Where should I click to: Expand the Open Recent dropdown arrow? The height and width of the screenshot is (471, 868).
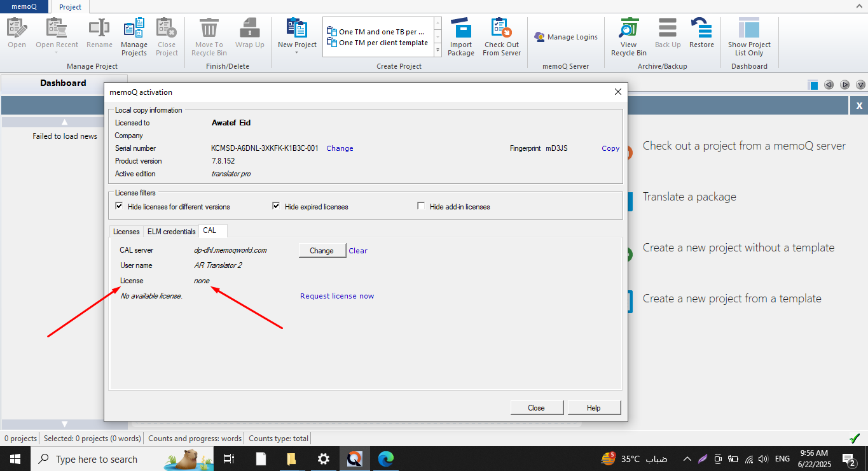tap(57, 53)
